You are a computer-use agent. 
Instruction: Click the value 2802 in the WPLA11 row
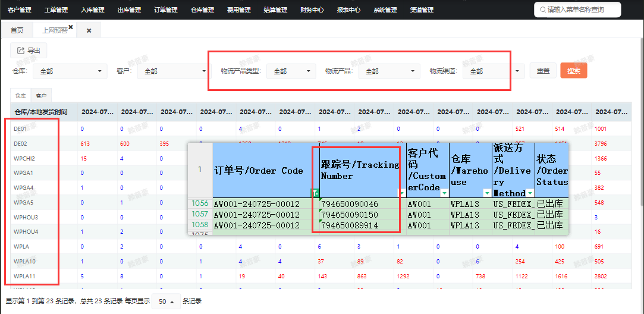point(601,277)
